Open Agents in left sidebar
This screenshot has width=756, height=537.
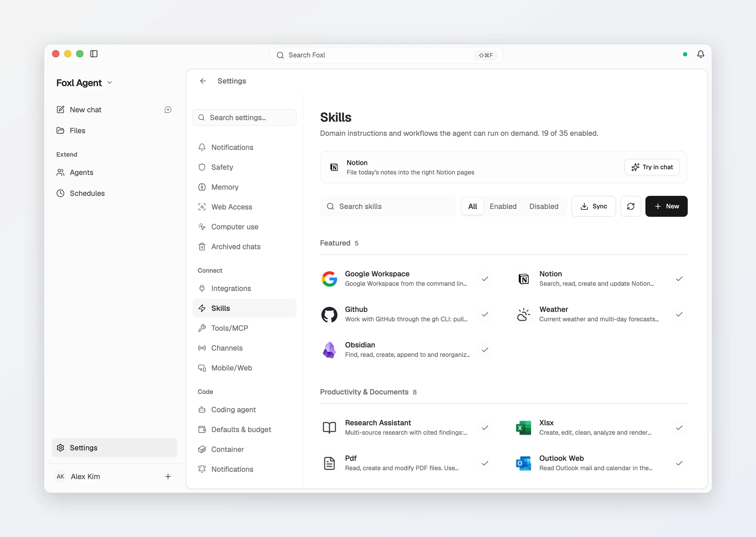coord(114,173)
